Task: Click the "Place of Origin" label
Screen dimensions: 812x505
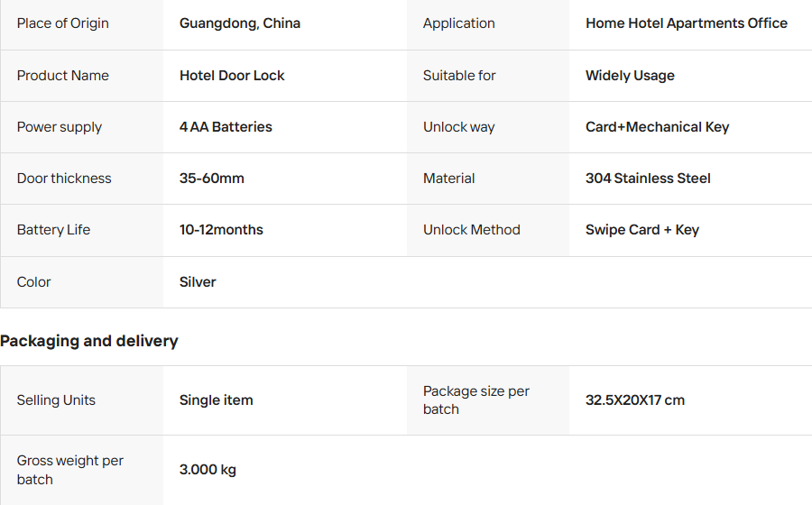Action: coord(62,23)
